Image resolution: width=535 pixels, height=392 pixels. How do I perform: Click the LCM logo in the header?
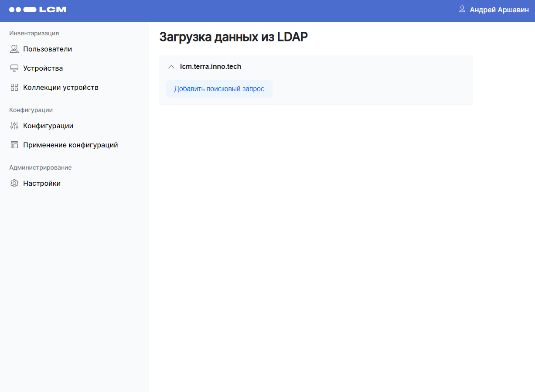(x=38, y=9)
